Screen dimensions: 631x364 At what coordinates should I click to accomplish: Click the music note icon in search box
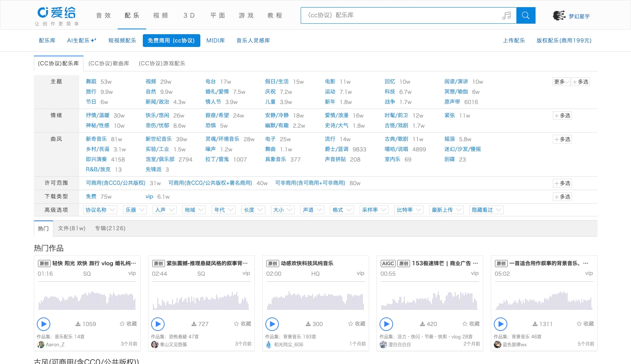(507, 15)
